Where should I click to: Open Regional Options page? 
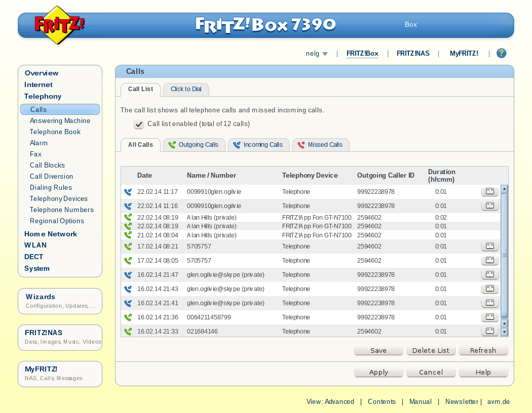point(57,221)
